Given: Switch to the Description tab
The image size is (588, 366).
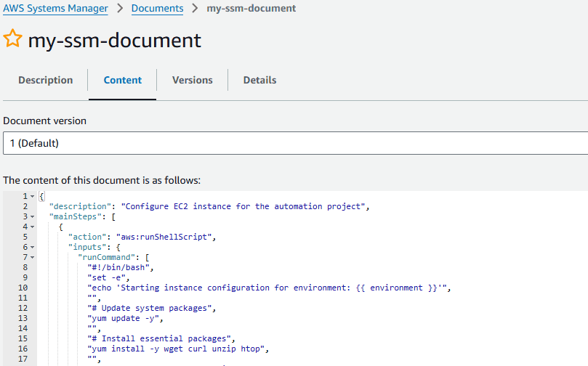Looking at the screenshot, I should point(45,80).
